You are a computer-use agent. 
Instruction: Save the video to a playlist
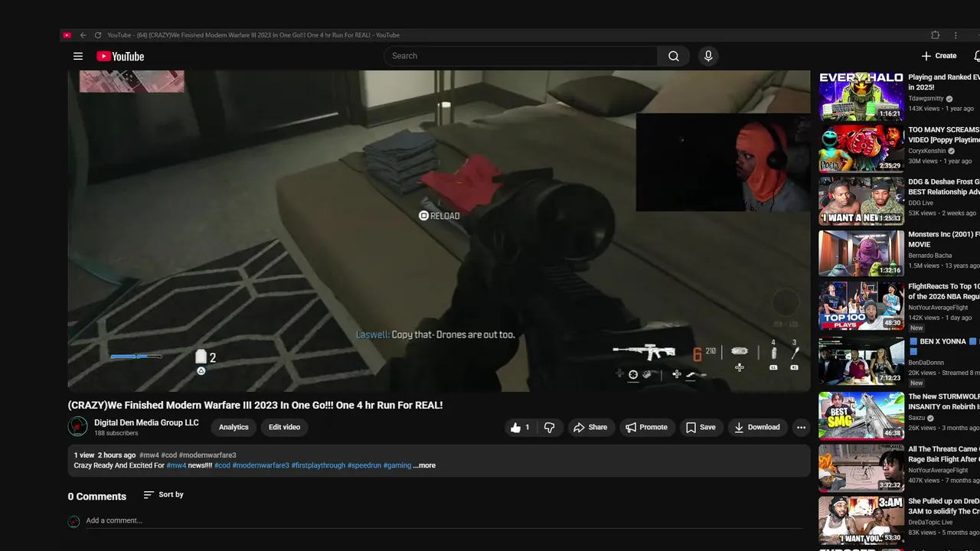[701, 427]
